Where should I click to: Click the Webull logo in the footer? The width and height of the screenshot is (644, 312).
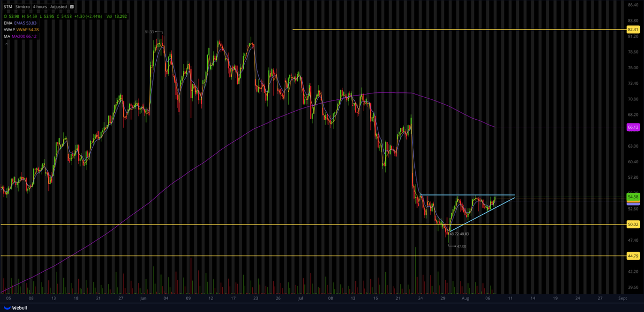(16, 308)
